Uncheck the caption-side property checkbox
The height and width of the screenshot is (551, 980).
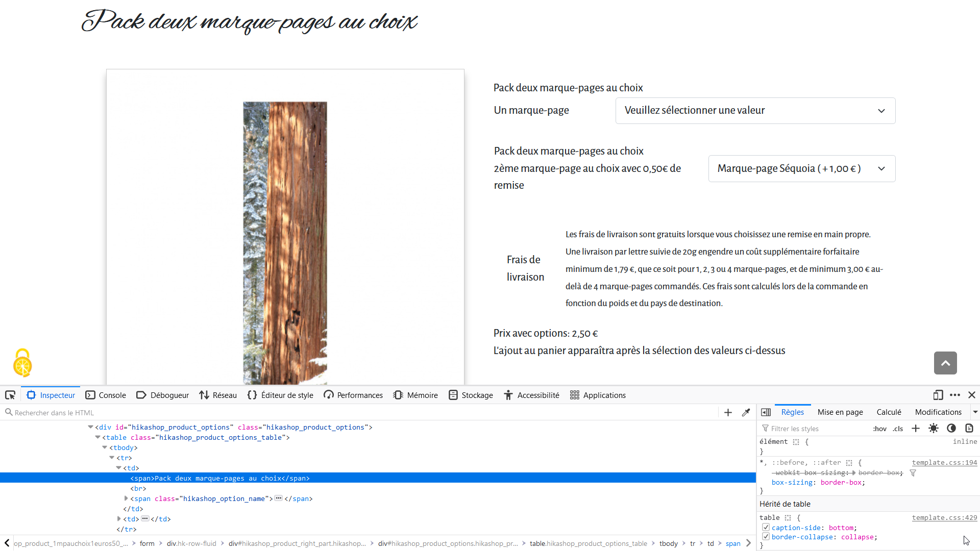click(x=766, y=528)
